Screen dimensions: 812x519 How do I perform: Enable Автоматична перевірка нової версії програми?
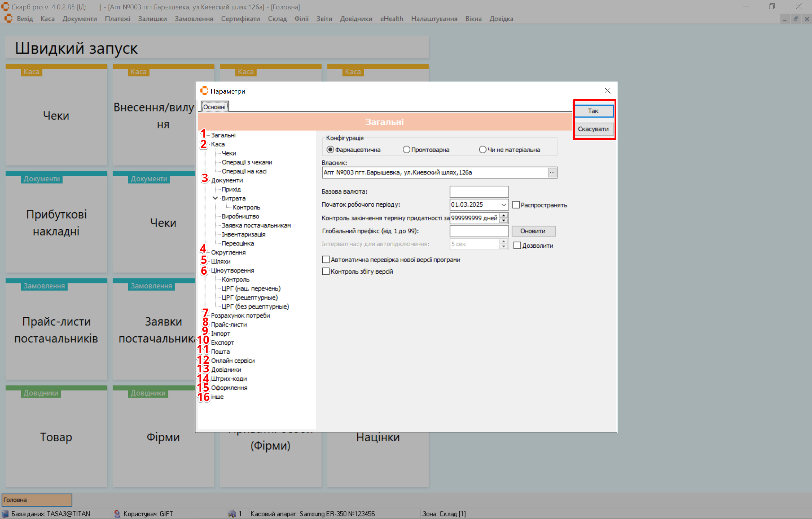[x=326, y=260]
